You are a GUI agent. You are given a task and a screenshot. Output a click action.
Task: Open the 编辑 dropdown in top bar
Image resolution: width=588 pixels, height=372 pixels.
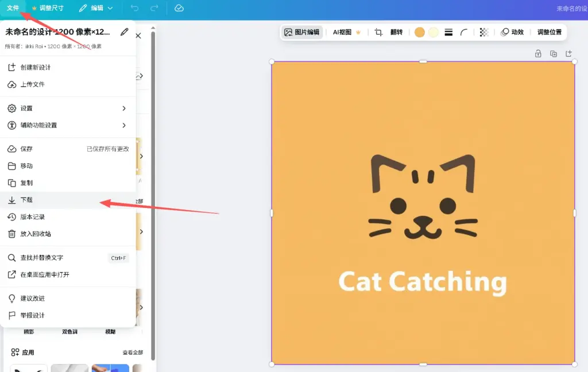tap(96, 8)
